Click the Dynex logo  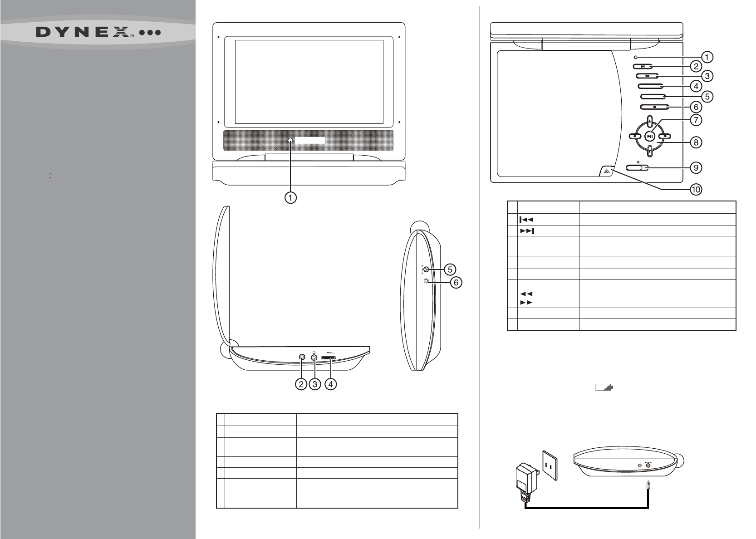point(98,34)
